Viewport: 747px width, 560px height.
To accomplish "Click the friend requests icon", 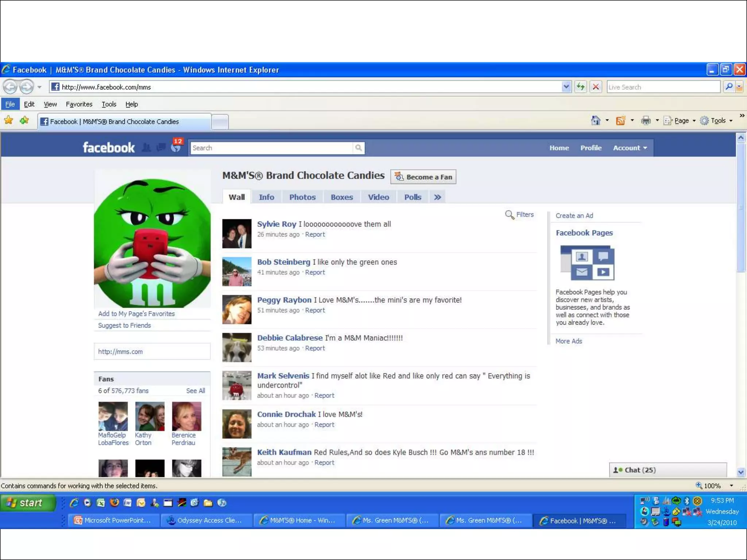I will 146,148.
